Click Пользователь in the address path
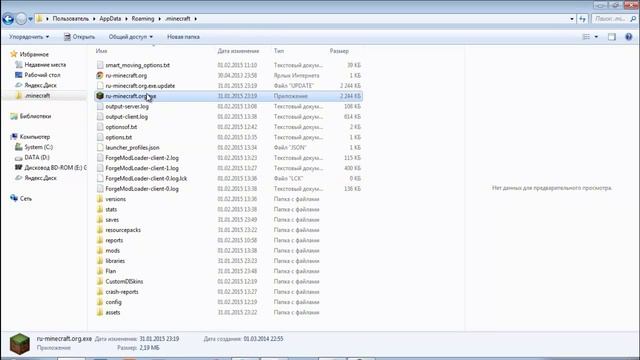Screen dimensions: 640x360 pyautogui.click(x=71, y=19)
